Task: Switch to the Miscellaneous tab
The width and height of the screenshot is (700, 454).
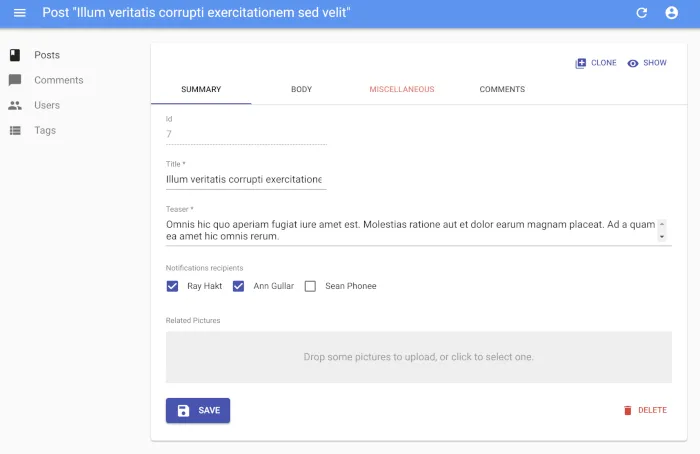Action: (x=402, y=89)
